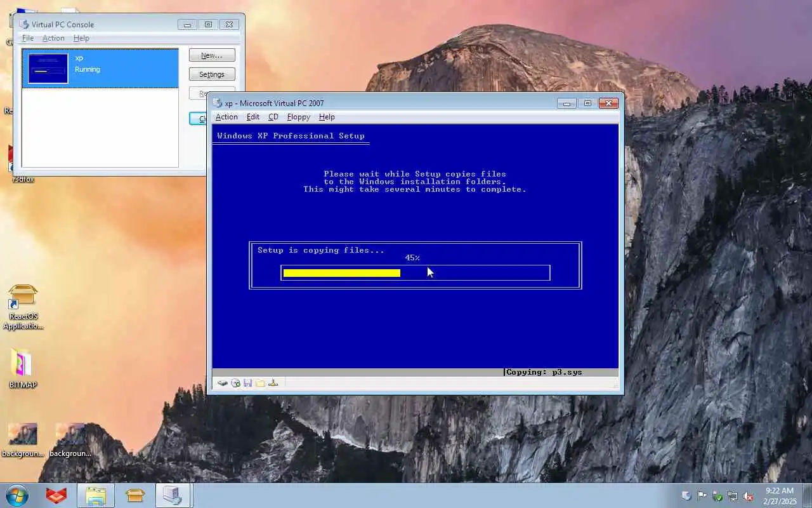Click the Virtual PC tray icon
Screen dimensions: 812x508
point(686,496)
